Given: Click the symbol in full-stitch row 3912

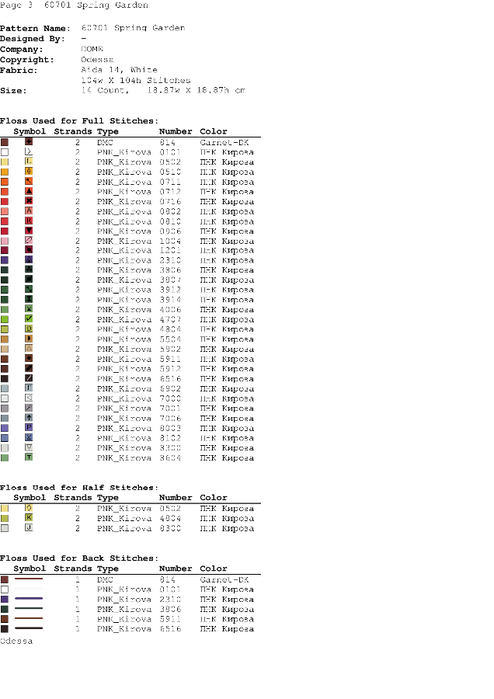Looking at the screenshot, I should click(x=29, y=289).
